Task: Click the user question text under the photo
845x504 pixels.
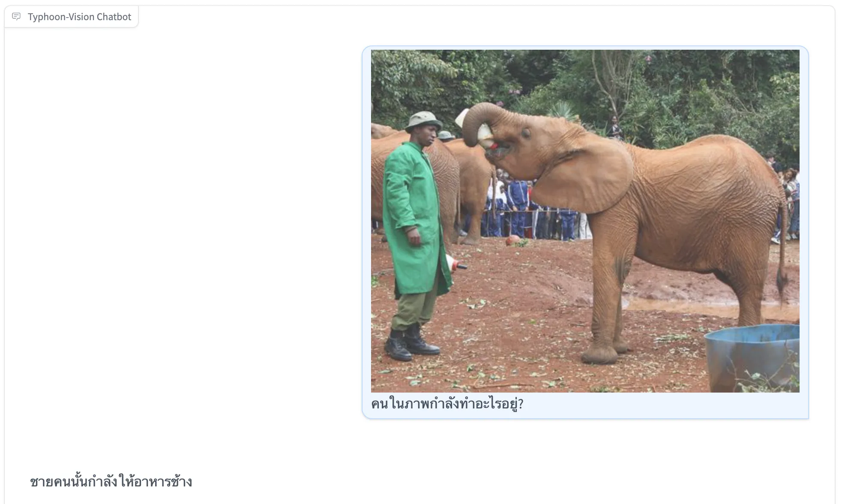Action: click(447, 404)
